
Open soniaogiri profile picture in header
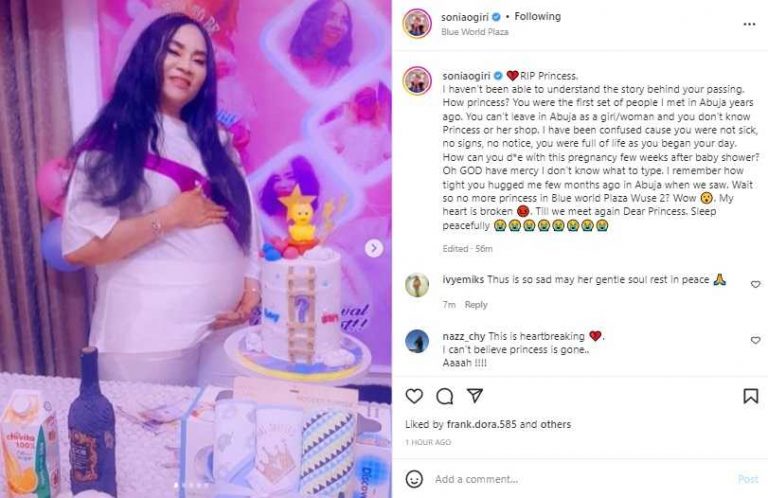pyautogui.click(x=417, y=24)
